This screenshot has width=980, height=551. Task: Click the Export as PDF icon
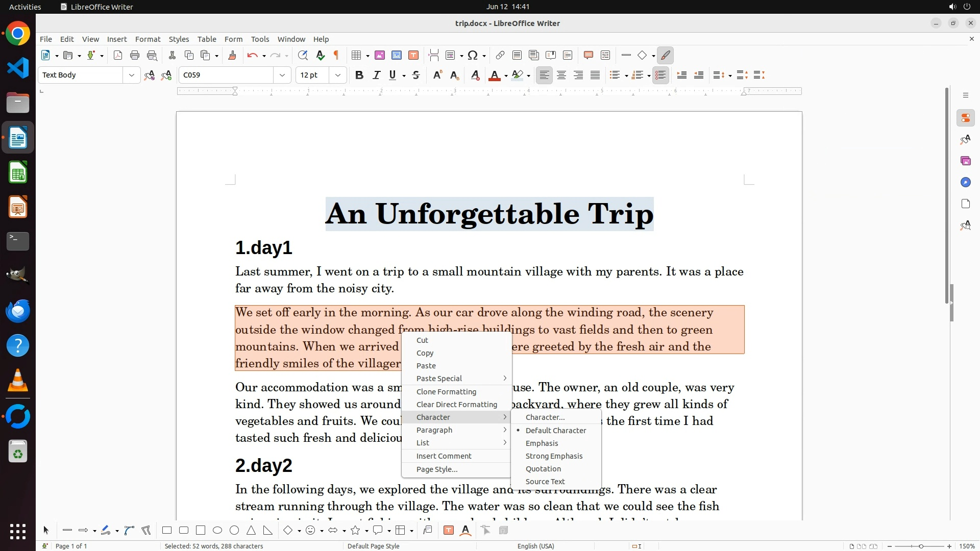tap(118, 56)
